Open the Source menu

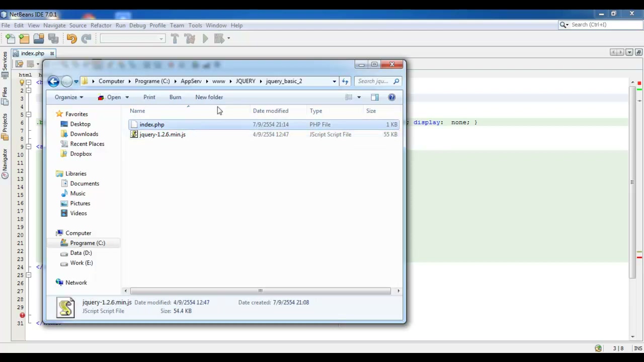point(78,25)
